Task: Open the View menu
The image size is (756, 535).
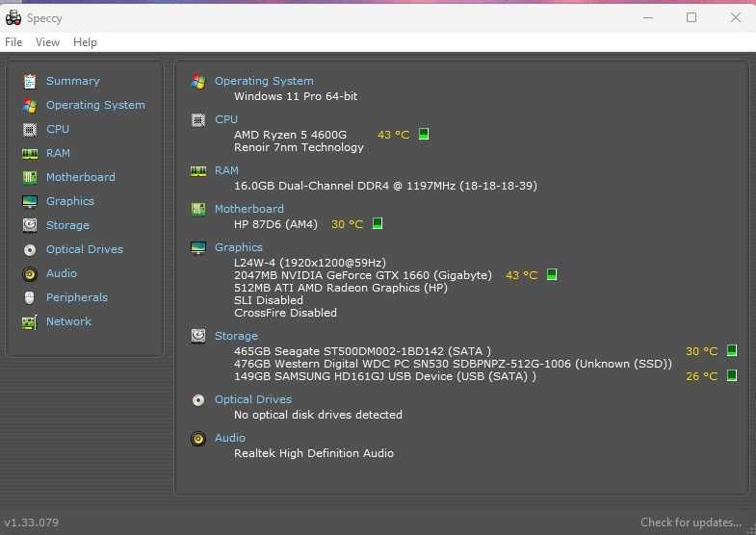Action: [x=47, y=42]
